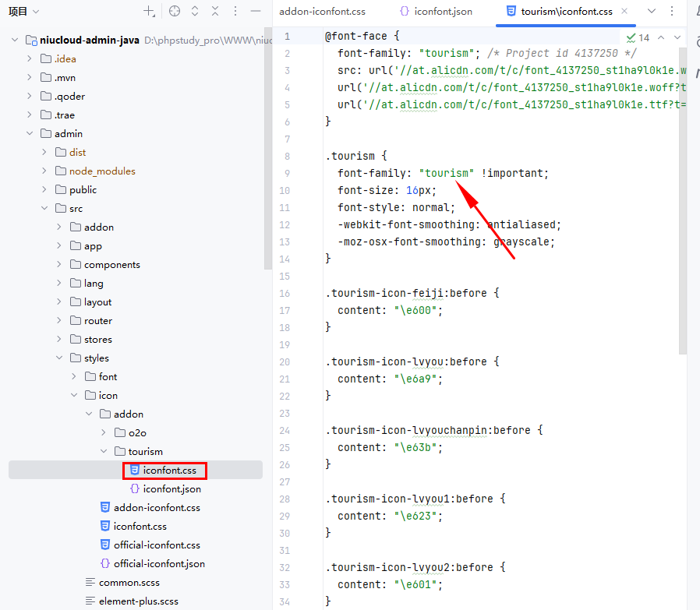Jump to previous highlighted problem arrow

[x=661, y=37]
